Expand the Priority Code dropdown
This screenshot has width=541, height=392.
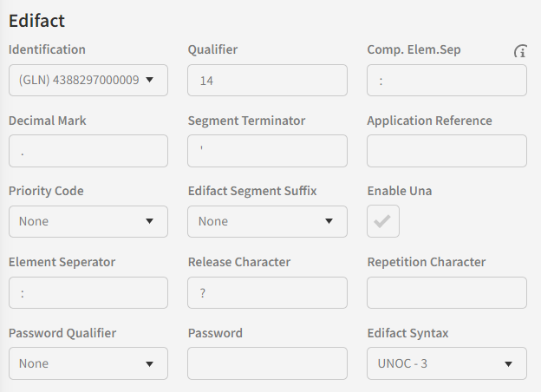click(88, 222)
